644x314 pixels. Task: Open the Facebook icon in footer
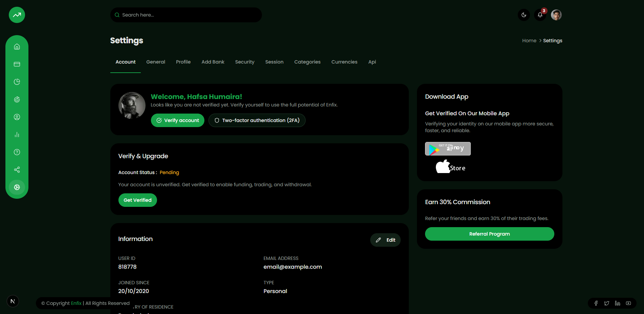(x=596, y=303)
